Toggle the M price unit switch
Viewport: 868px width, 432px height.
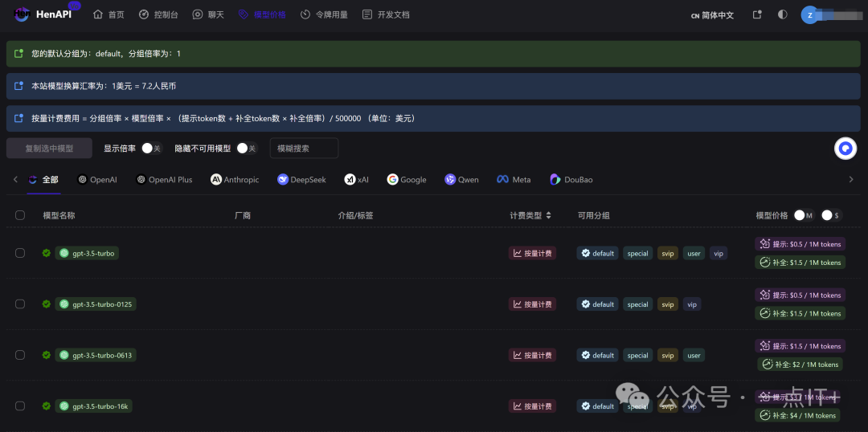(x=803, y=215)
